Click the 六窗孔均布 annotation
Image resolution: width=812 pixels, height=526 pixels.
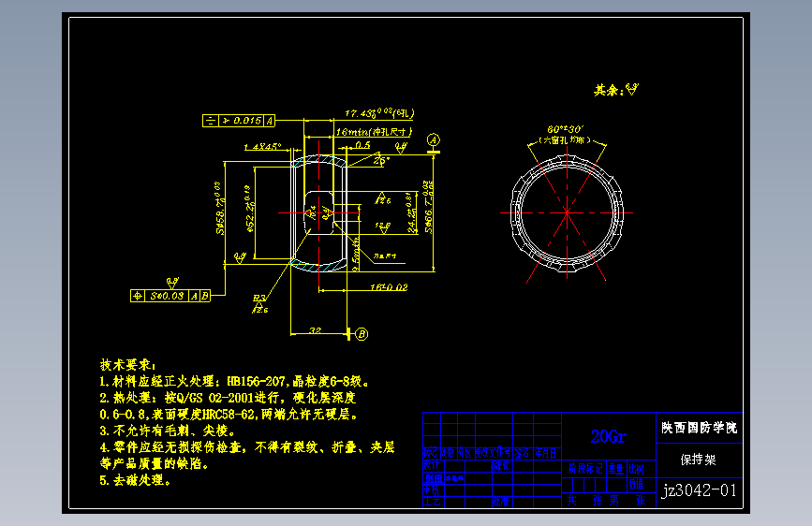click(565, 139)
